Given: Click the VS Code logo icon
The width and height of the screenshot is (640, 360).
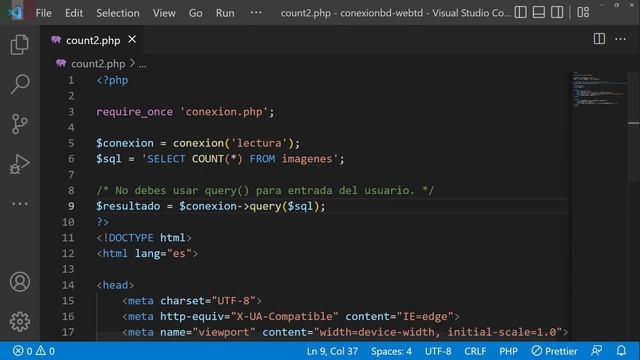Looking at the screenshot, I should coord(16,13).
